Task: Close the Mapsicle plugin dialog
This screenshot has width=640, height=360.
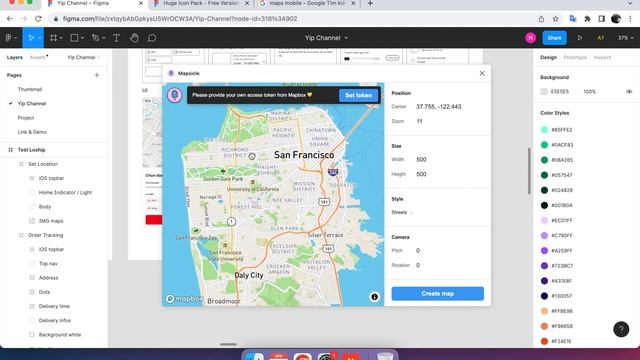Action: 482,73
